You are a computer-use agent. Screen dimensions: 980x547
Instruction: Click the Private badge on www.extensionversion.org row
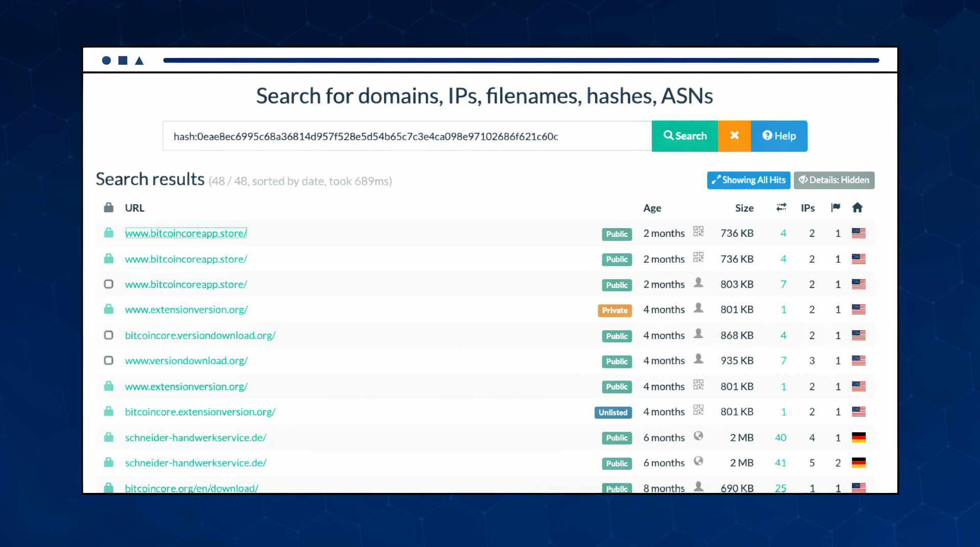click(x=615, y=310)
